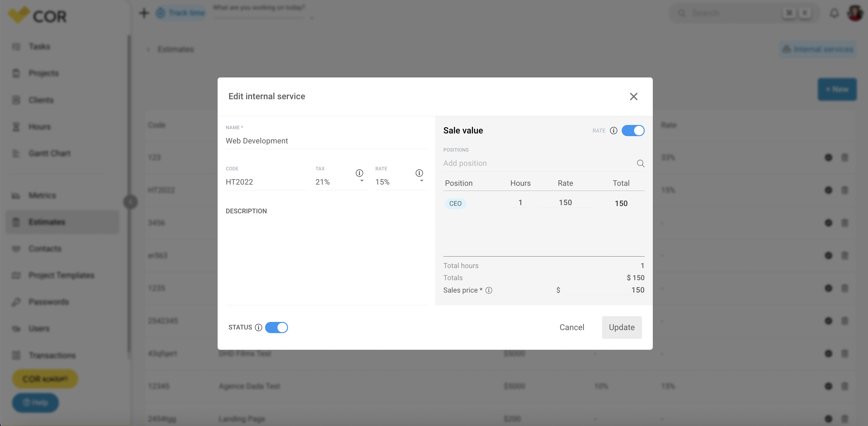
Task: Close the Edit internal service dialog
Action: [633, 97]
